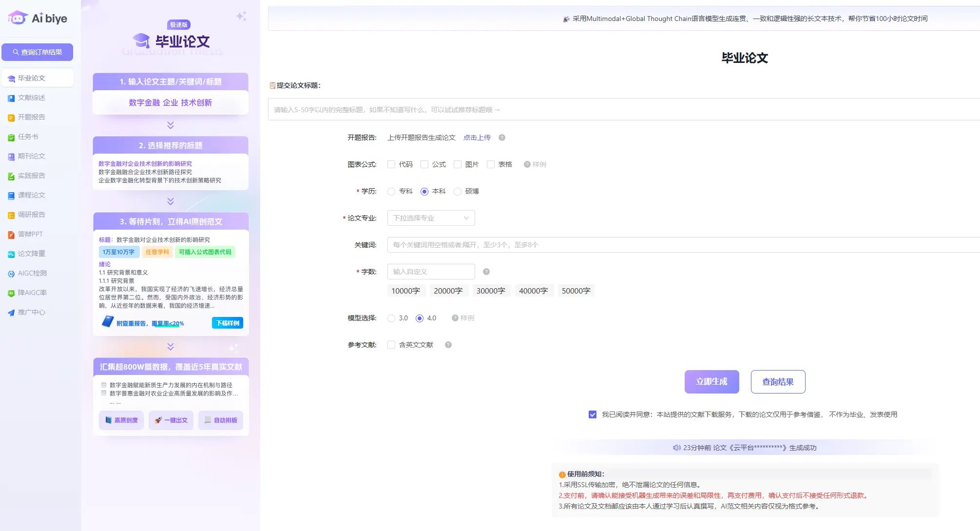Switch to the 课程论文 tab
This screenshot has width=980, height=531.
point(31,195)
